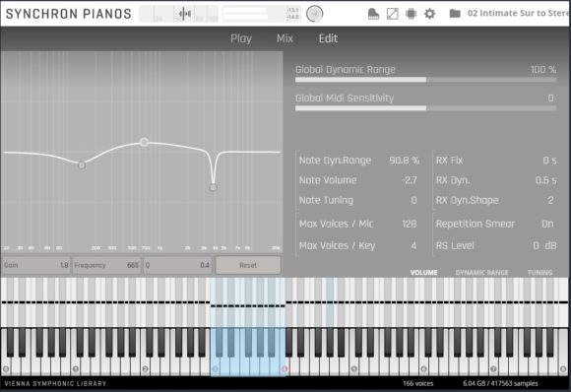Switch keyboard view to DYNAMIC RANGE
Screen dimensions: 571x392
481,273
